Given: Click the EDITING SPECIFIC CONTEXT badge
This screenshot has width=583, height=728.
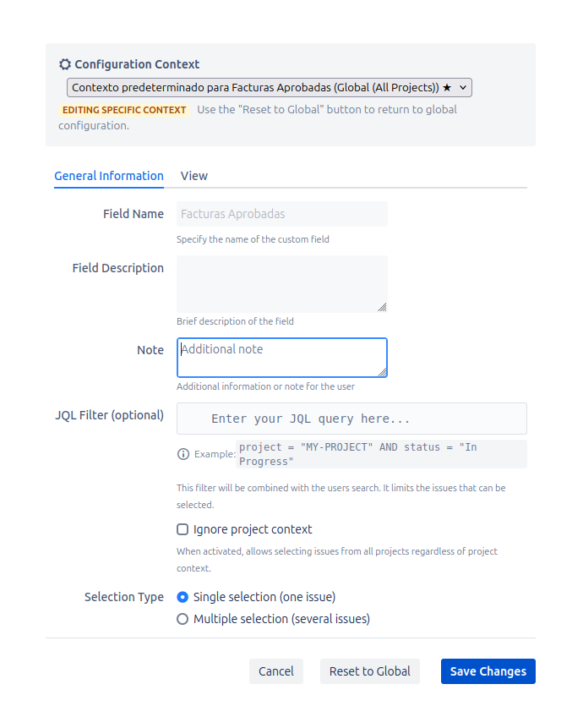Looking at the screenshot, I should click(x=124, y=110).
